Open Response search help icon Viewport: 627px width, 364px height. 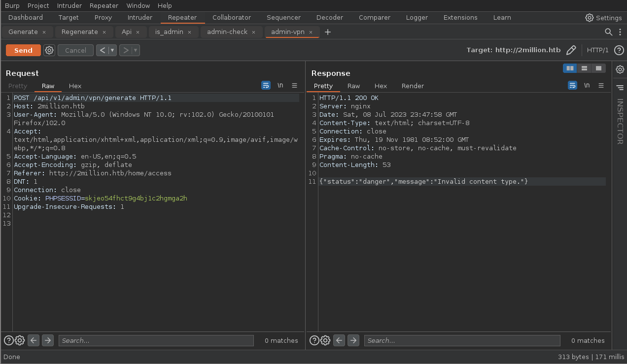314,340
